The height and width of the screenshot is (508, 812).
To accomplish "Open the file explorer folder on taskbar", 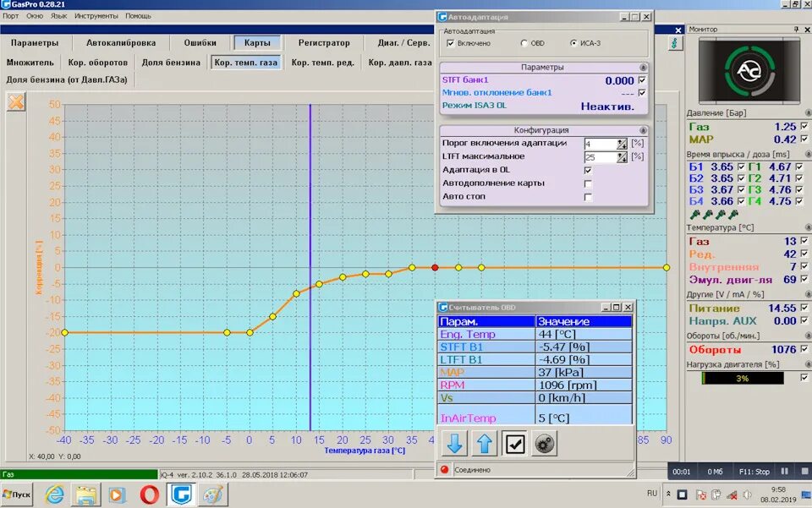I will click(x=85, y=495).
